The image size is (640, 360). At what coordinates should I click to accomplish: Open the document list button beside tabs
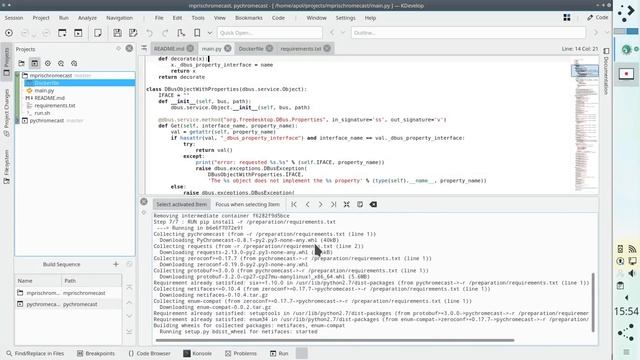144,48
